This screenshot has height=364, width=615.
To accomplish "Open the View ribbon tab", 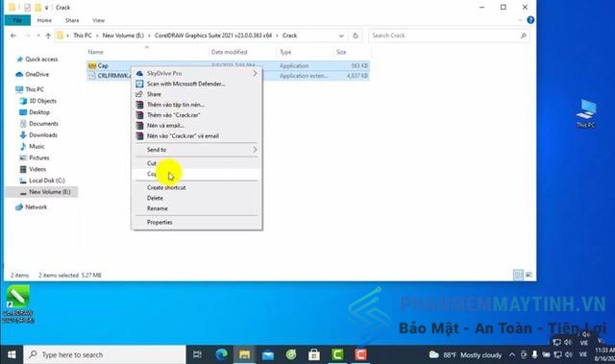I will coord(98,20).
